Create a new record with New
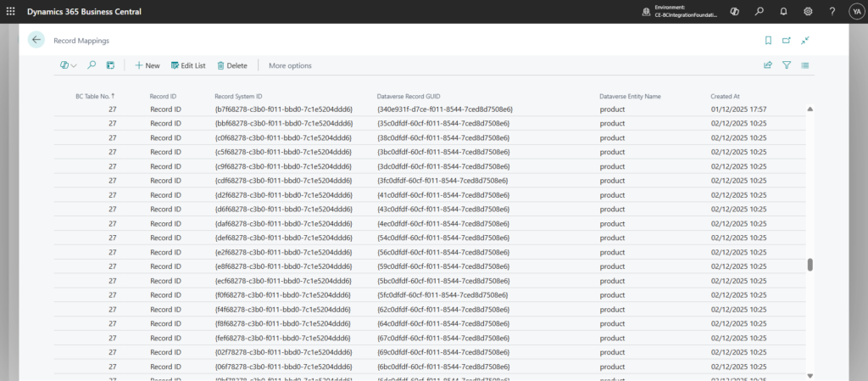Screen dimensions: 868x381 [x=147, y=65]
